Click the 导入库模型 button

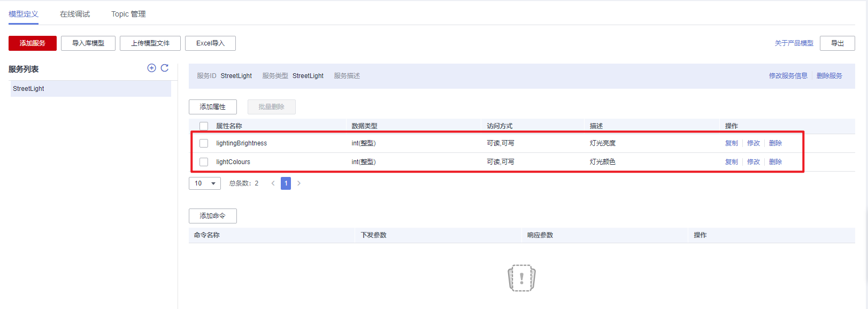(x=88, y=43)
